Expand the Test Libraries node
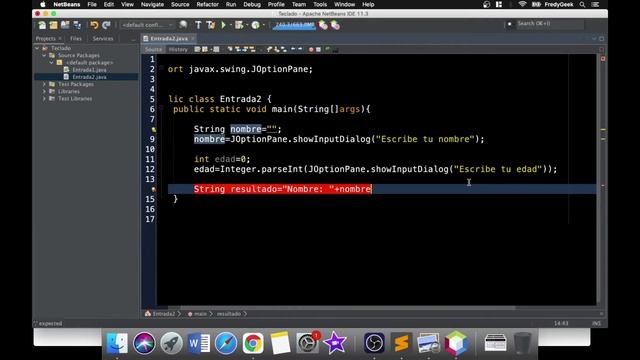640x360 pixels. (44, 99)
